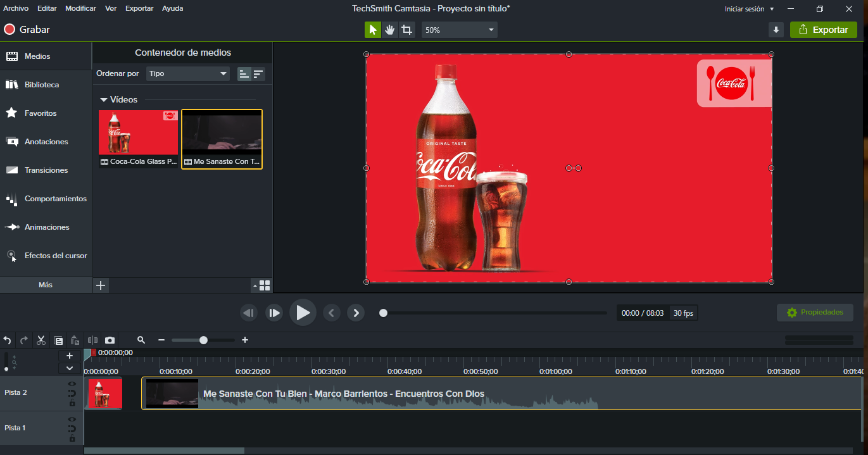Open the Editar menu

click(47, 8)
